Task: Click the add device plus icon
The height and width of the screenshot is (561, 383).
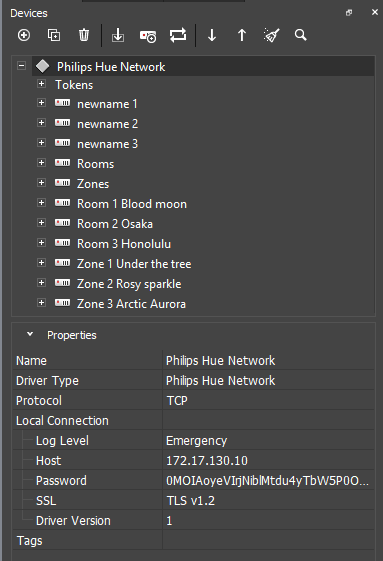Action: (24, 35)
